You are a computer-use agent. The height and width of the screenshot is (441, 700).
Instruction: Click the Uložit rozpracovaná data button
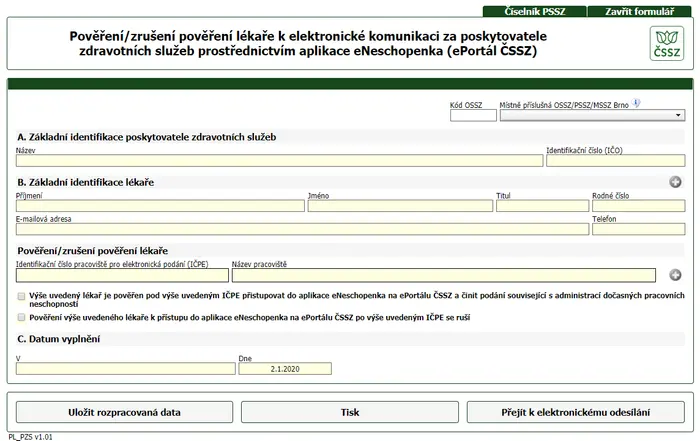click(x=125, y=412)
